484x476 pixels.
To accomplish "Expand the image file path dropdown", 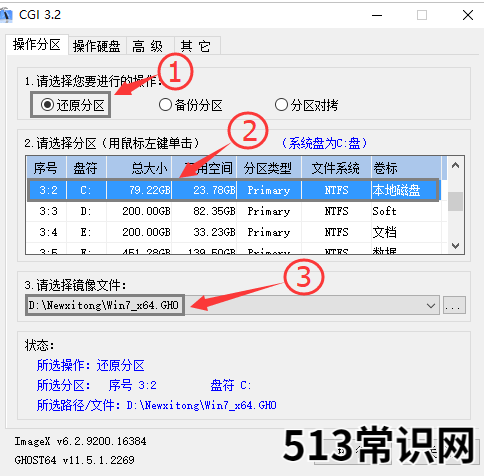I will coord(431,305).
